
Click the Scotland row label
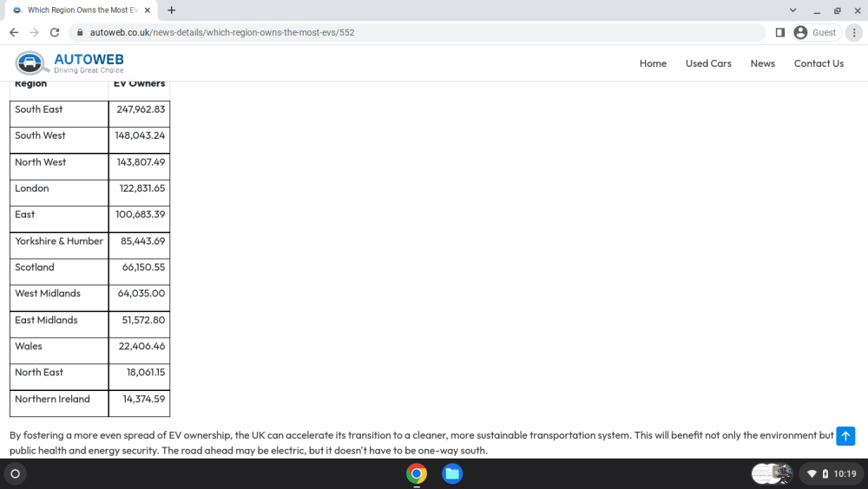pyautogui.click(x=35, y=267)
